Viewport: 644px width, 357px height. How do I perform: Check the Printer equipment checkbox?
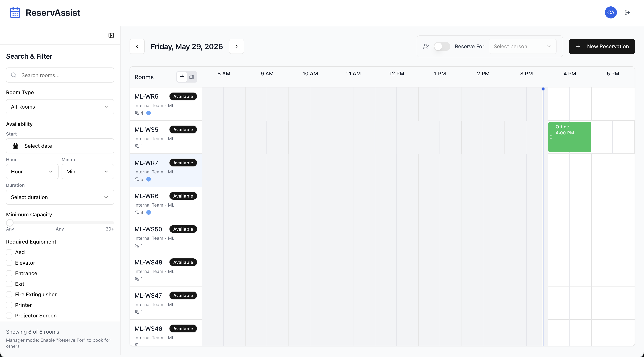pos(9,305)
